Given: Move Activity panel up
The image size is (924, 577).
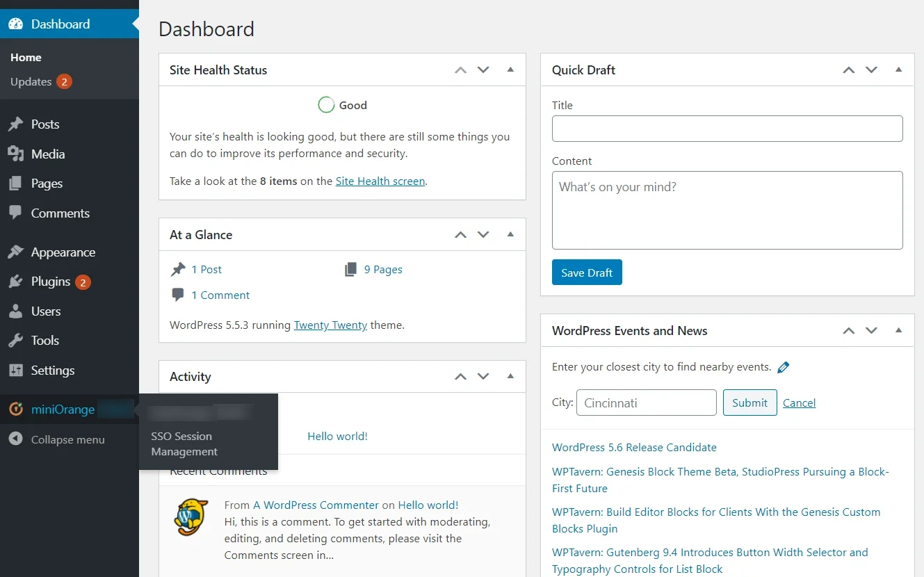Looking at the screenshot, I should pyautogui.click(x=460, y=376).
